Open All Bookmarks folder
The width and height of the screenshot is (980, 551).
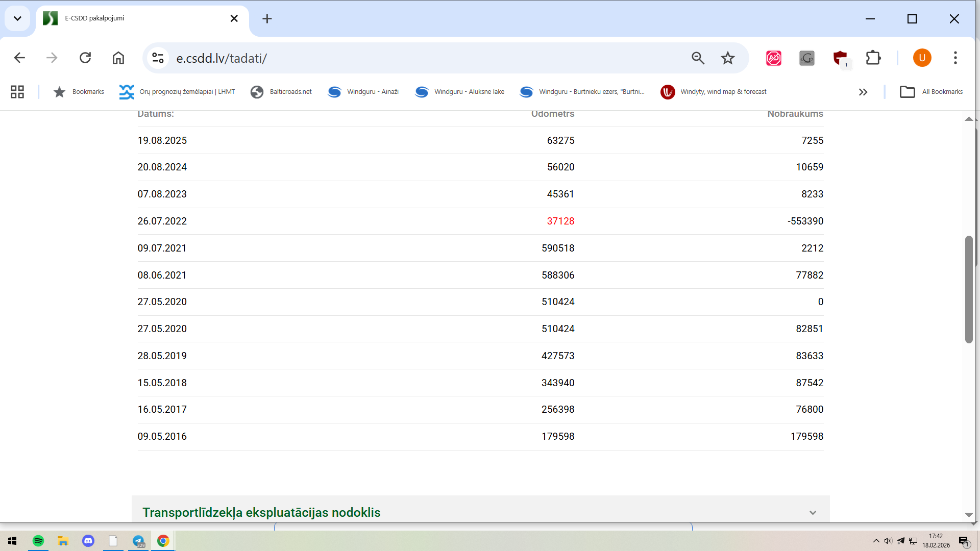932,92
